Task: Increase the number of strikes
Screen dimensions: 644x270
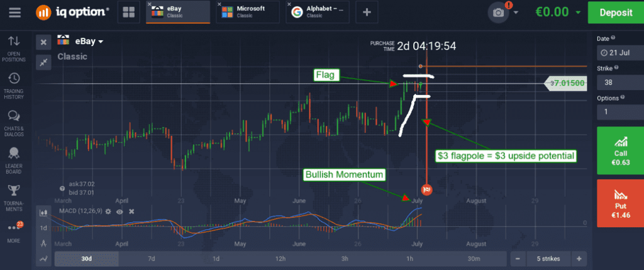Action: (579, 259)
